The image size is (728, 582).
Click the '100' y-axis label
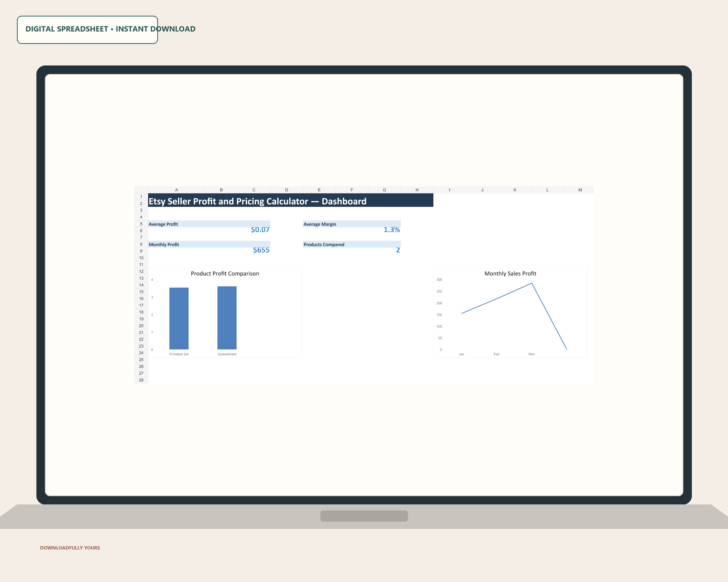pyautogui.click(x=439, y=326)
